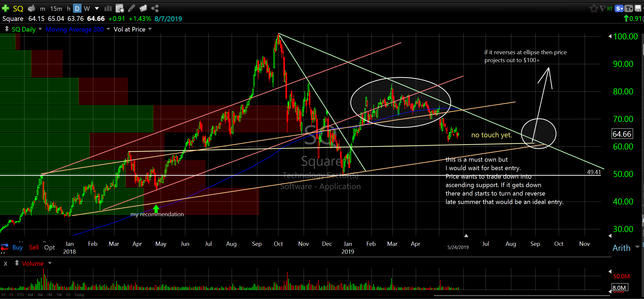
Task: Select the YTD range tab
Action: [20, 295]
